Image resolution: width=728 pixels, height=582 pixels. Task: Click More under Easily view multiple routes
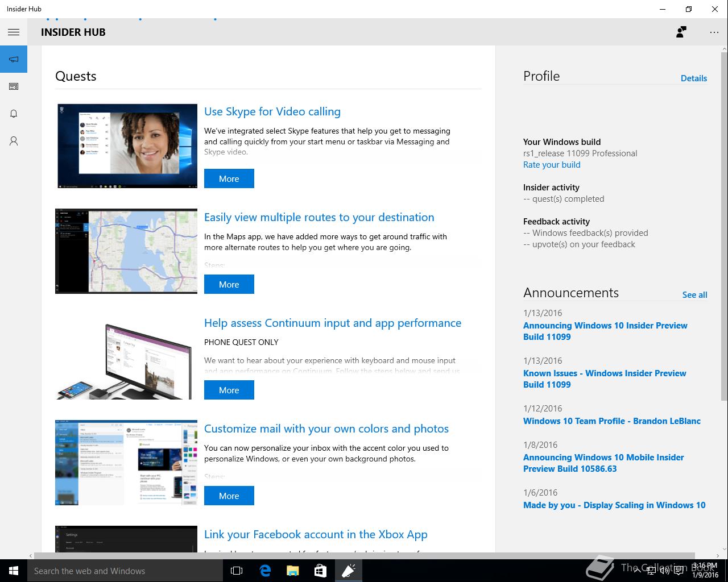point(229,284)
